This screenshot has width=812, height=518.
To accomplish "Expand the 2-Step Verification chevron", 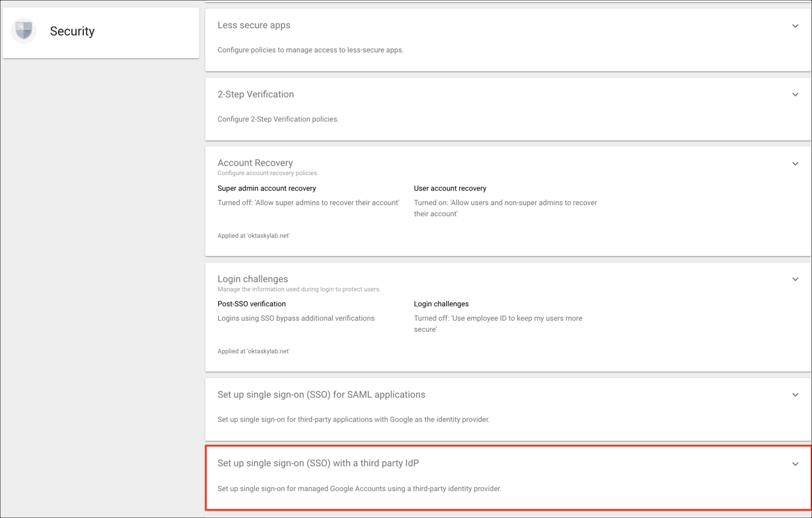I will pos(795,95).
